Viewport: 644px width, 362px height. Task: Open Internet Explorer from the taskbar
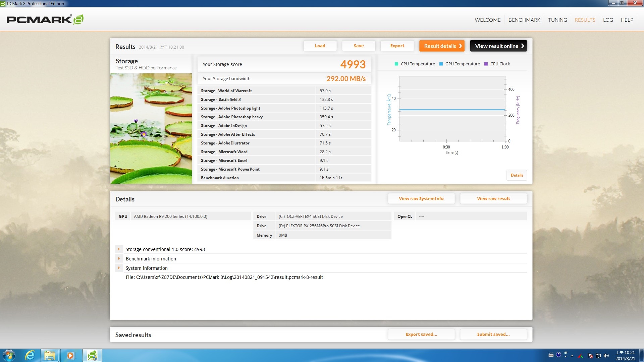tap(30, 355)
